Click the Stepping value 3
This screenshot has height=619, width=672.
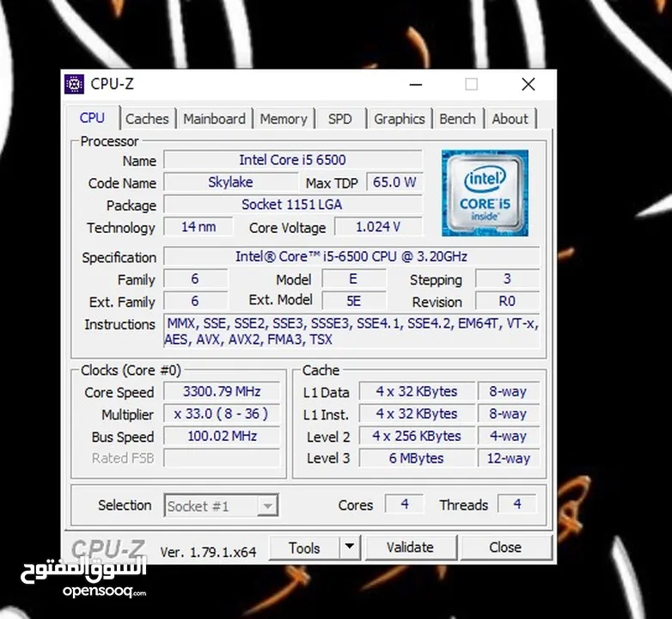tap(507, 279)
